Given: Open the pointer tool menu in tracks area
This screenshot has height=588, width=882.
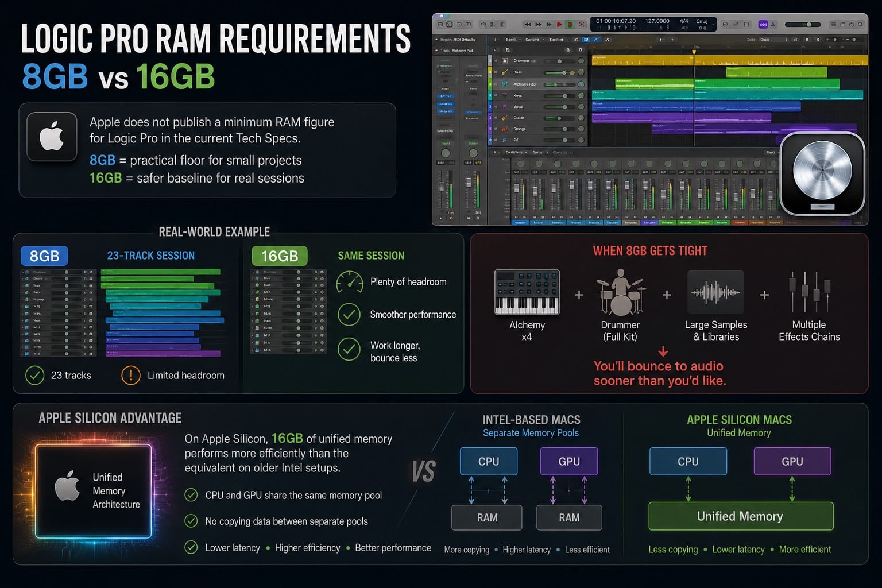Looking at the screenshot, I should coord(661,40).
